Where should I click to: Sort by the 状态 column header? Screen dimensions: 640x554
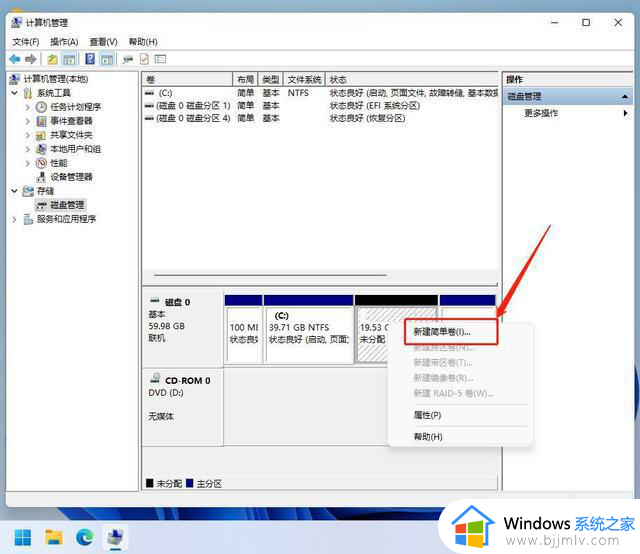pyautogui.click(x=412, y=79)
